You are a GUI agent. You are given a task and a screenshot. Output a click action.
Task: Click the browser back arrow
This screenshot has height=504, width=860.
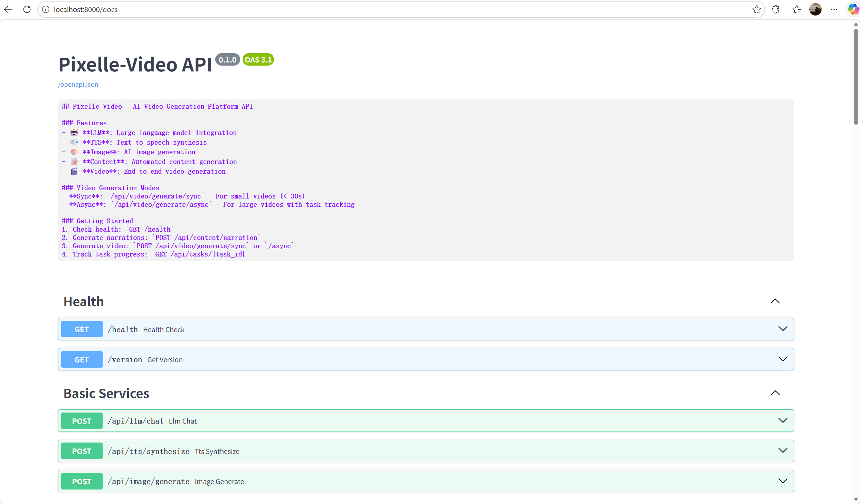(9, 9)
